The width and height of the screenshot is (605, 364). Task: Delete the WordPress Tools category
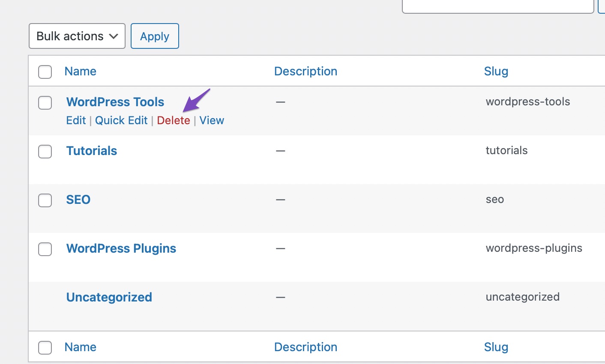point(174,120)
